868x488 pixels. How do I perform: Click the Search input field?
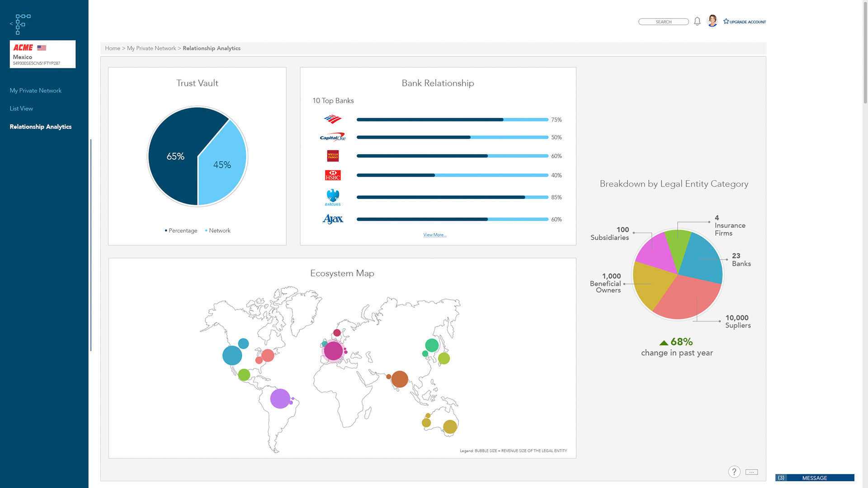[x=663, y=22]
